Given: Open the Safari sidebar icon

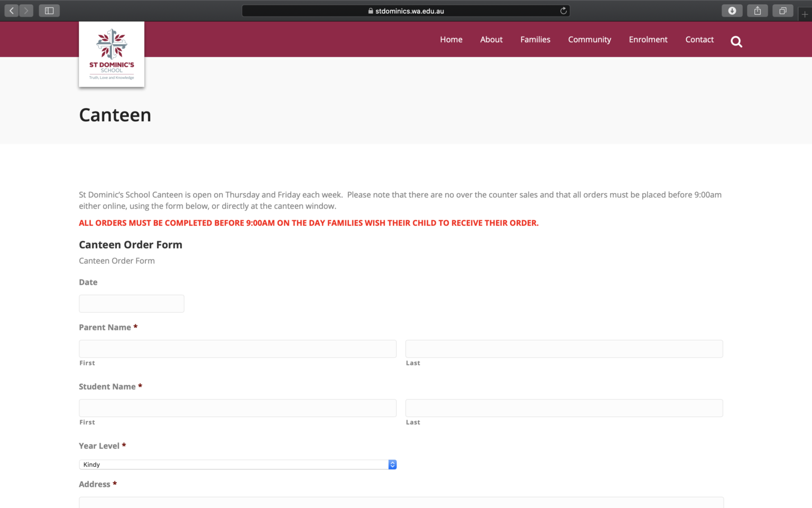Looking at the screenshot, I should tap(49, 10).
